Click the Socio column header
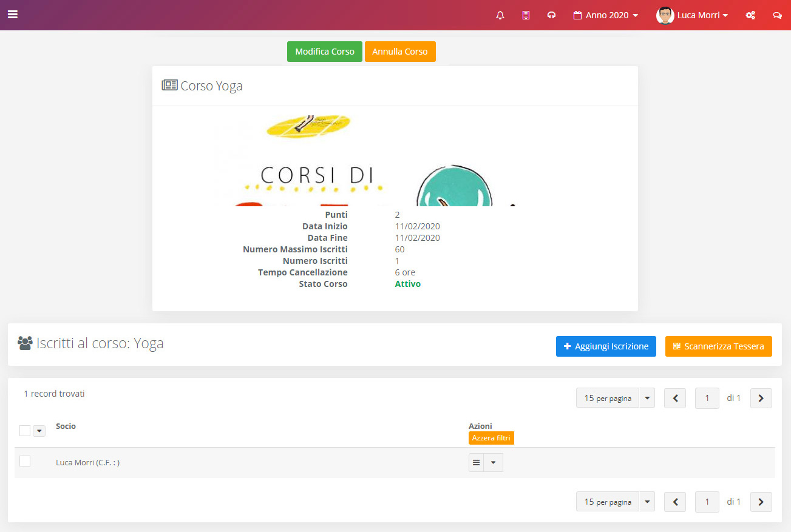Screen dimensions: 791x532 (x=66, y=426)
